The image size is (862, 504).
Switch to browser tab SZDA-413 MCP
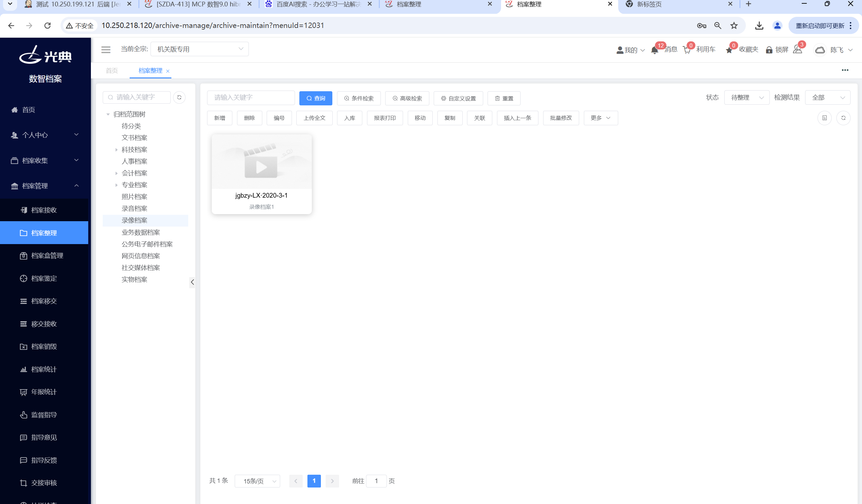tap(198, 4)
